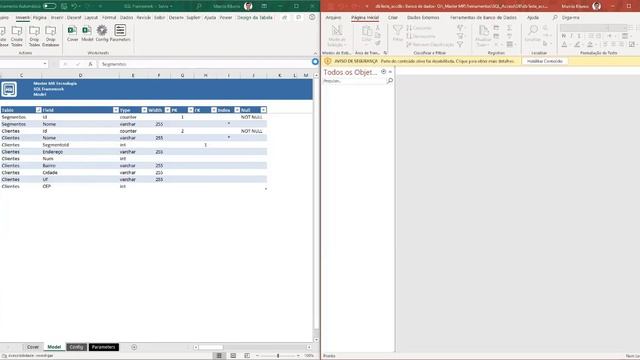The height and width of the screenshot is (360, 640).
Task: Switch to Page Break Preview in Excel status bar
Action: click(247, 356)
